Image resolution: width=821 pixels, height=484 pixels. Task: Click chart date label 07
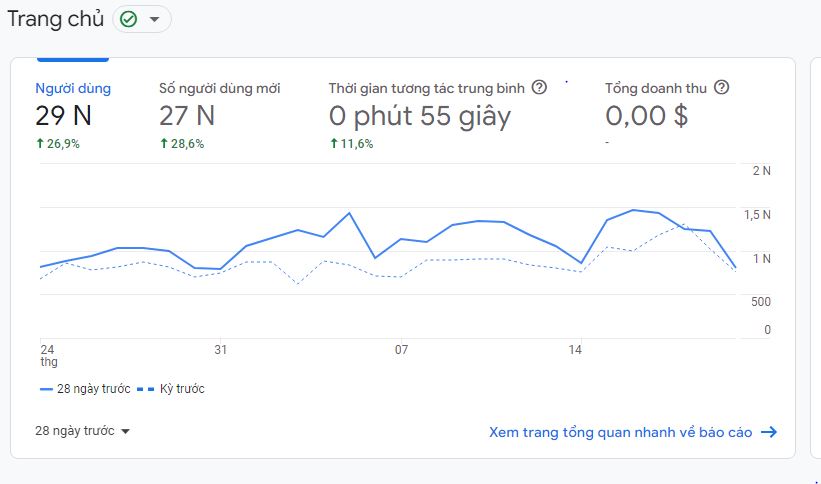[x=401, y=350]
